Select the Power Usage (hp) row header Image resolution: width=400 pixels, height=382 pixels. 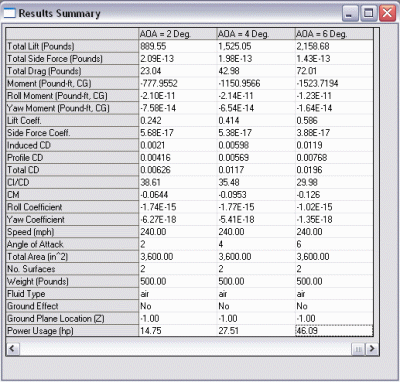(72, 331)
